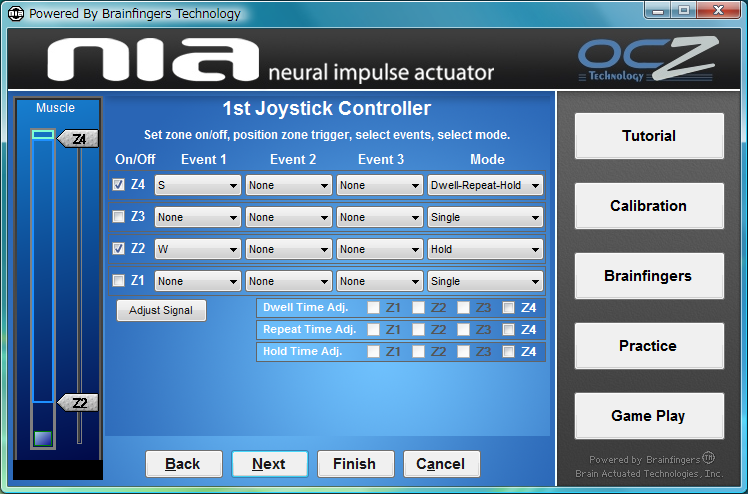The image size is (748, 494).
Task: Click the zone trigger slider track
Action: [79, 296]
